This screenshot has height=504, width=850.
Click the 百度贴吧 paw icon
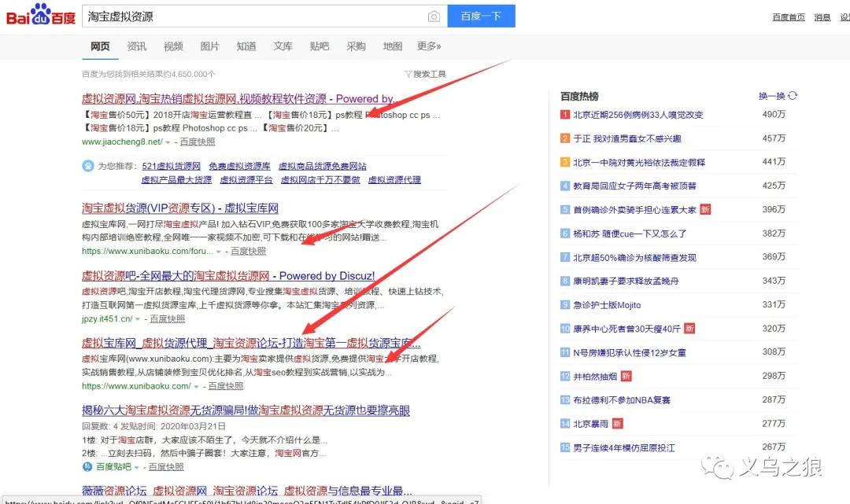point(88,466)
